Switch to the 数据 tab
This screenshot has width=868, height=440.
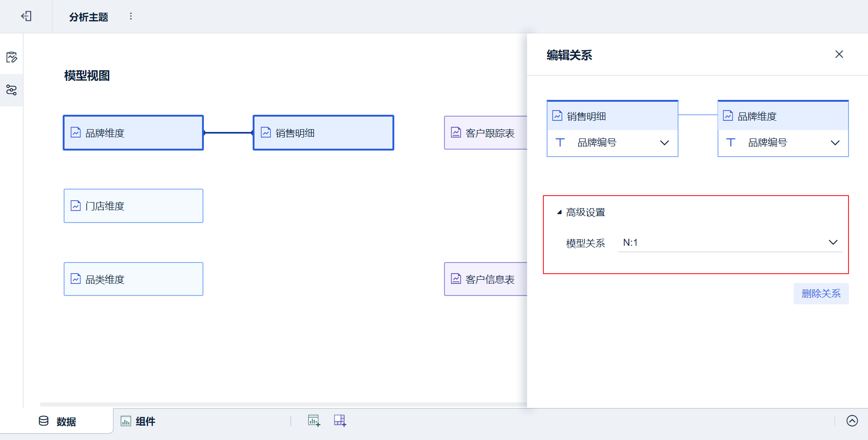[57, 421]
